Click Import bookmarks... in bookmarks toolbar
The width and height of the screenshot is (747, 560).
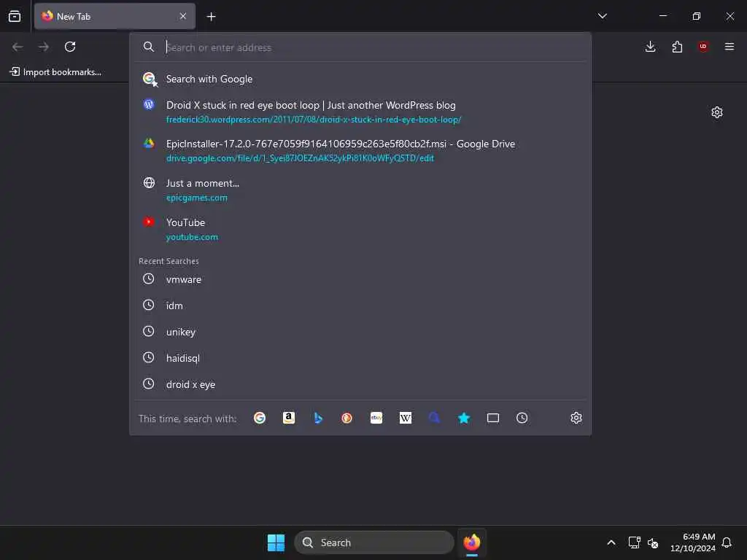pyautogui.click(x=55, y=72)
